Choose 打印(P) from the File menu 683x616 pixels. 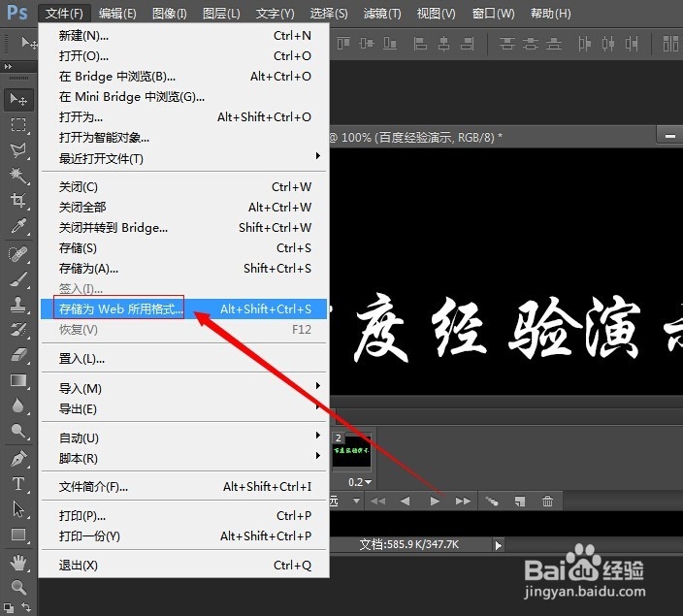coord(183,515)
